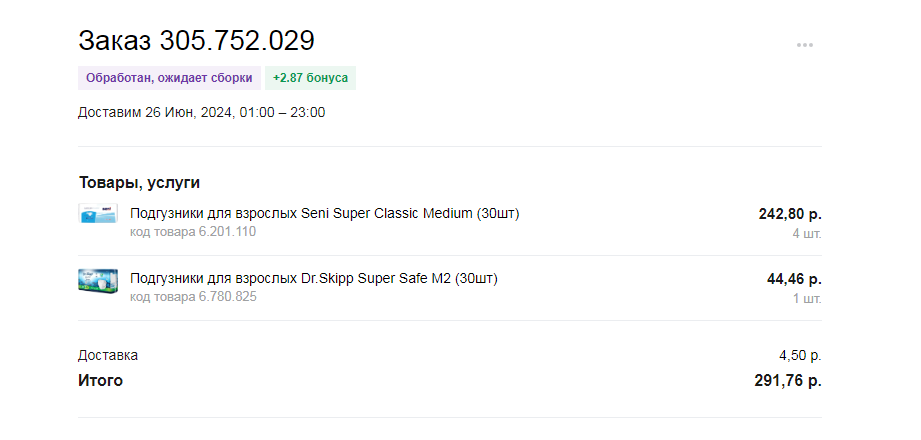Open the three-dot order options menu
The width and height of the screenshot is (921, 440).
point(804,45)
